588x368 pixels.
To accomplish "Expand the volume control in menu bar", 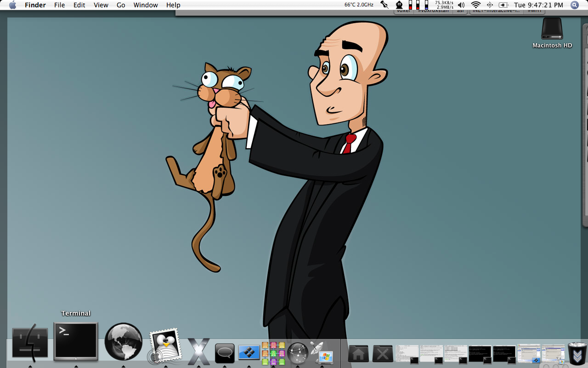I will click(x=461, y=5).
